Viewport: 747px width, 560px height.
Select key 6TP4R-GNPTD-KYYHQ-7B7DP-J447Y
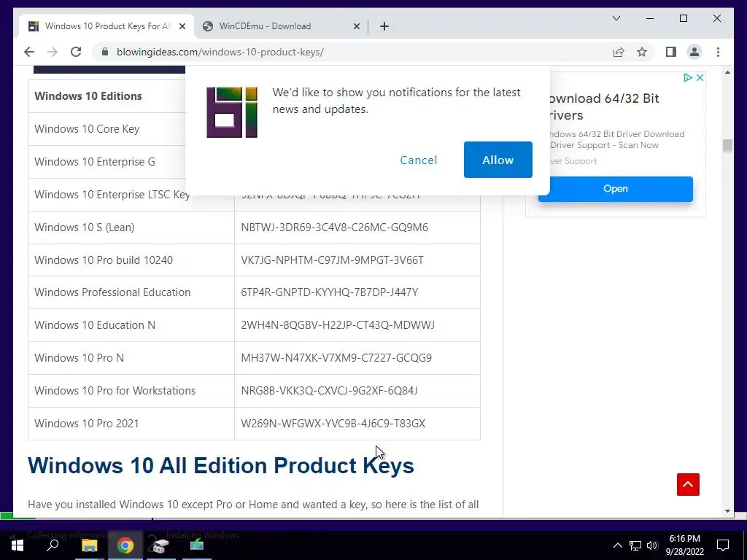tap(329, 292)
